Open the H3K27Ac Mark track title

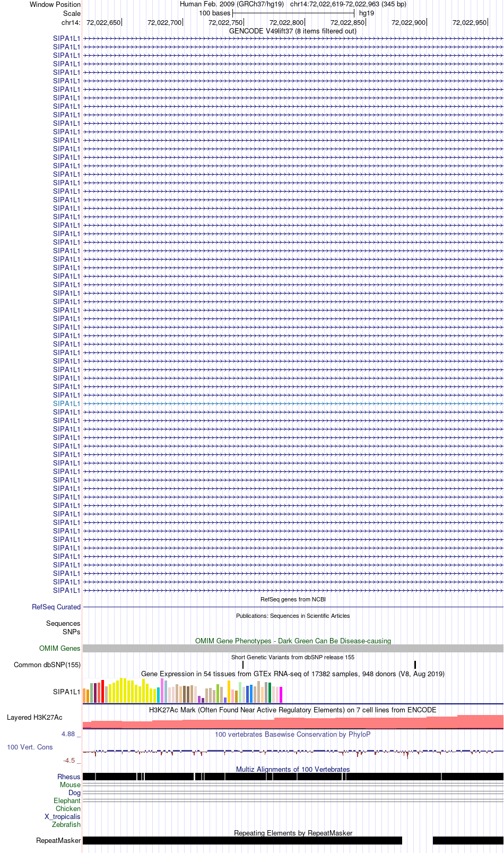293,710
